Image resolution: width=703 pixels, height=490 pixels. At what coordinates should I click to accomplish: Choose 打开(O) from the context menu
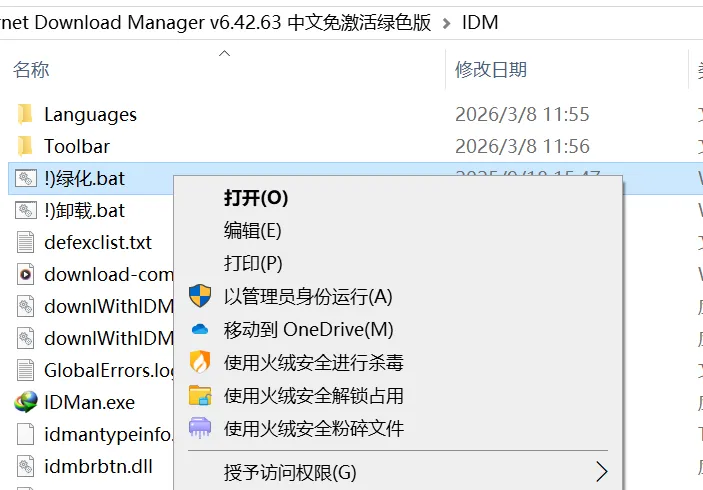256,198
